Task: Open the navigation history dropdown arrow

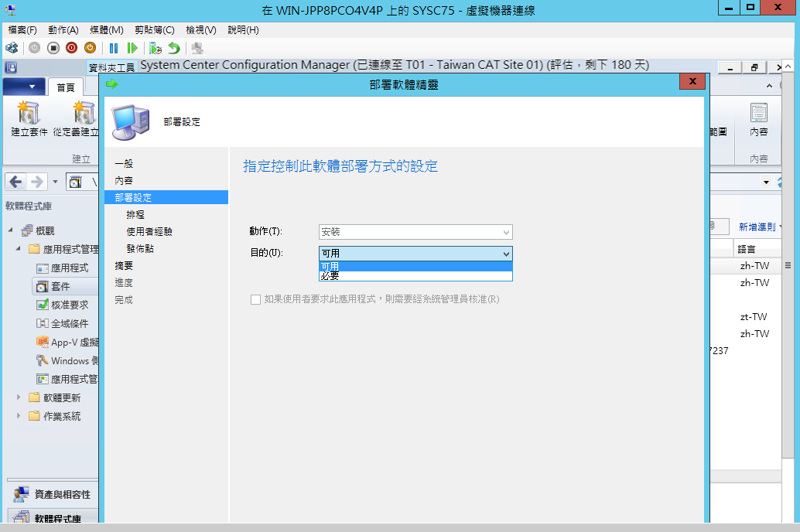Action: click(55, 182)
